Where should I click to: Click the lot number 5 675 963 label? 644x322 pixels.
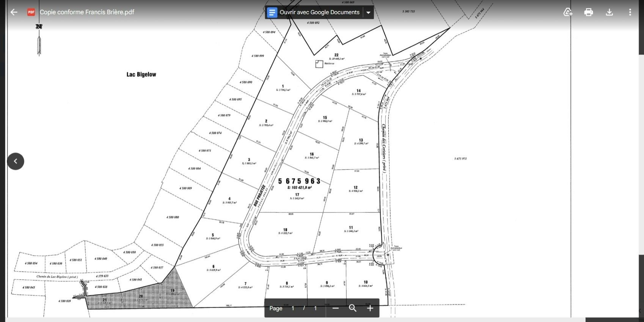click(x=299, y=181)
